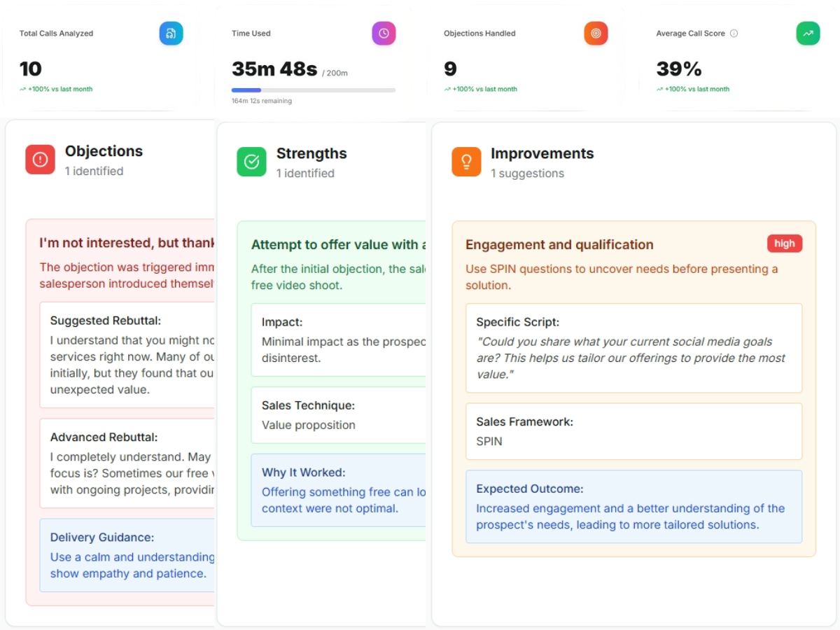Click the Time Used progress bar

click(x=314, y=90)
